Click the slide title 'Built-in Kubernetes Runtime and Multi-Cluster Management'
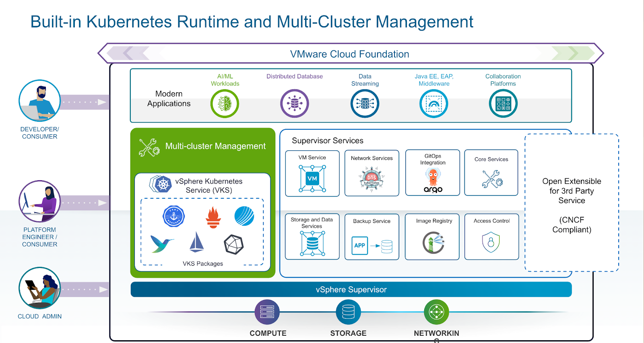Viewport: 644px width, 343px height. coord(252,22)
